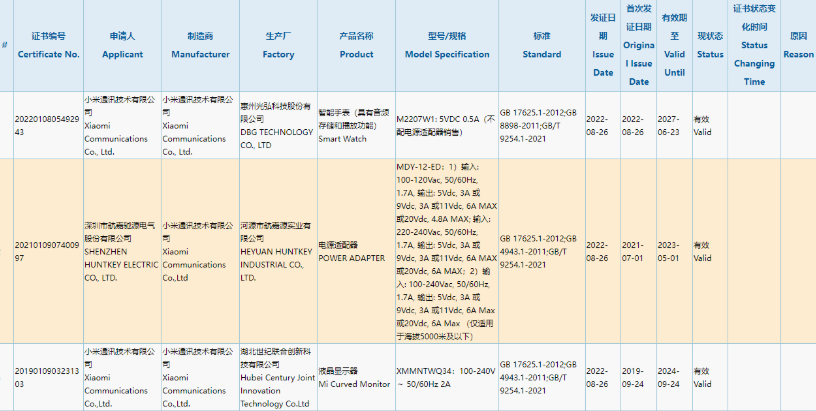Select the Standard column header
Viewport: 816px width, 411px height.
click(542, 45)
